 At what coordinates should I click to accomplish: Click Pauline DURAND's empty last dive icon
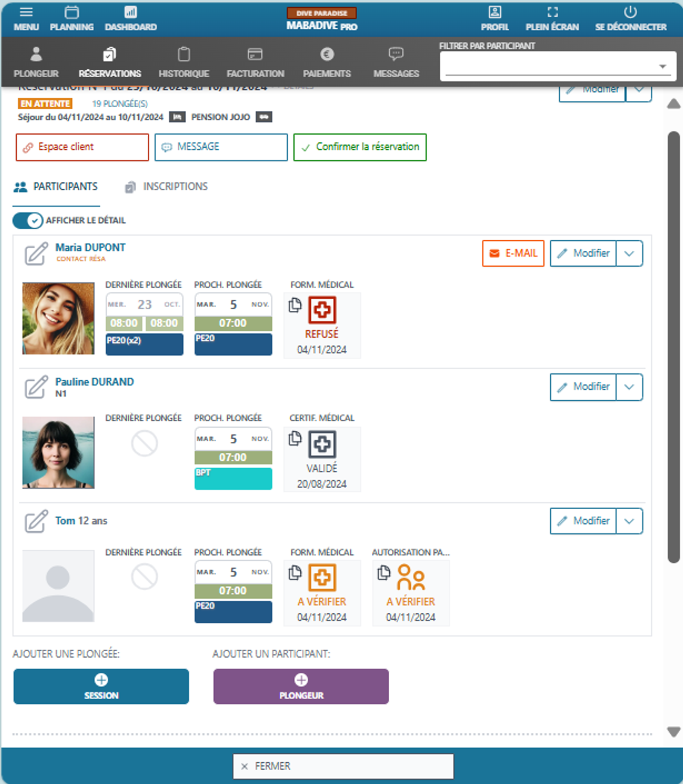pyautogui.click(x=144, y=443)
